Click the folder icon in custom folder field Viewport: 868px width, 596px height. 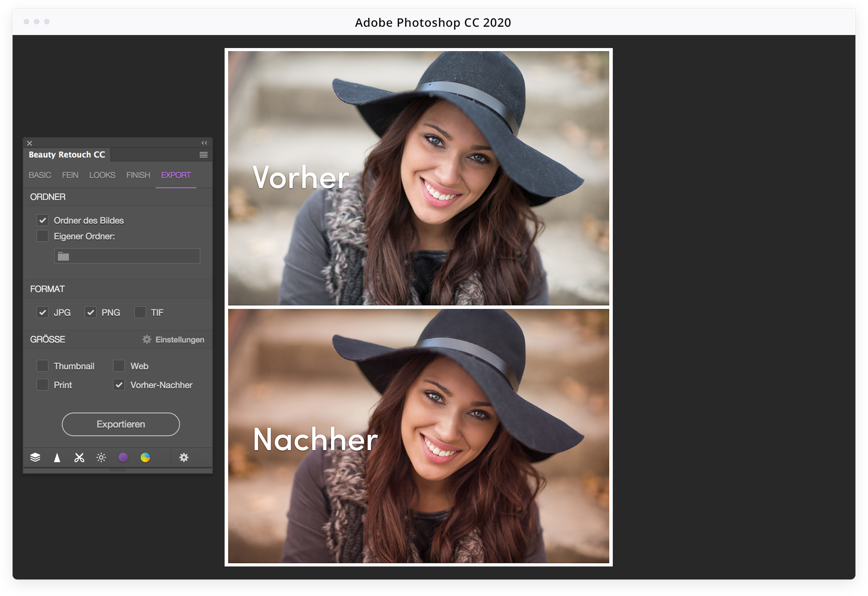pyautogui.click(x=63, y=256)
